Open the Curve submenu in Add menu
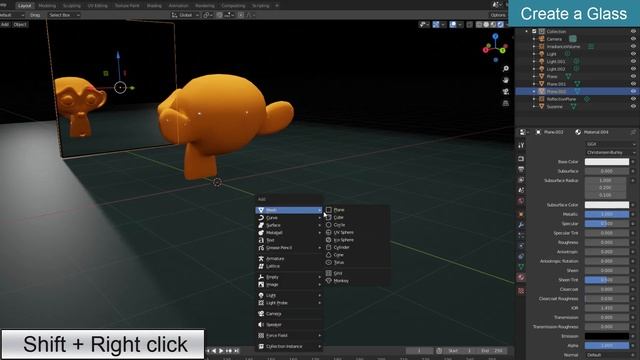 click(289, 218)
